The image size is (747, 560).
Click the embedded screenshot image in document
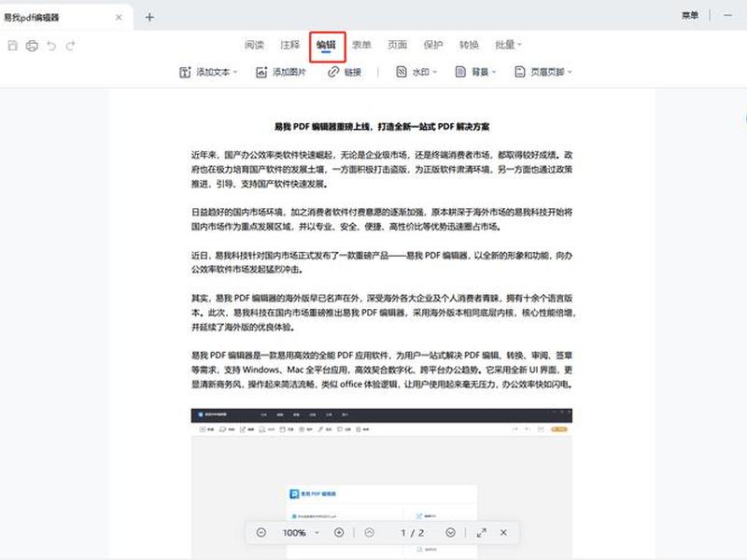382,483
